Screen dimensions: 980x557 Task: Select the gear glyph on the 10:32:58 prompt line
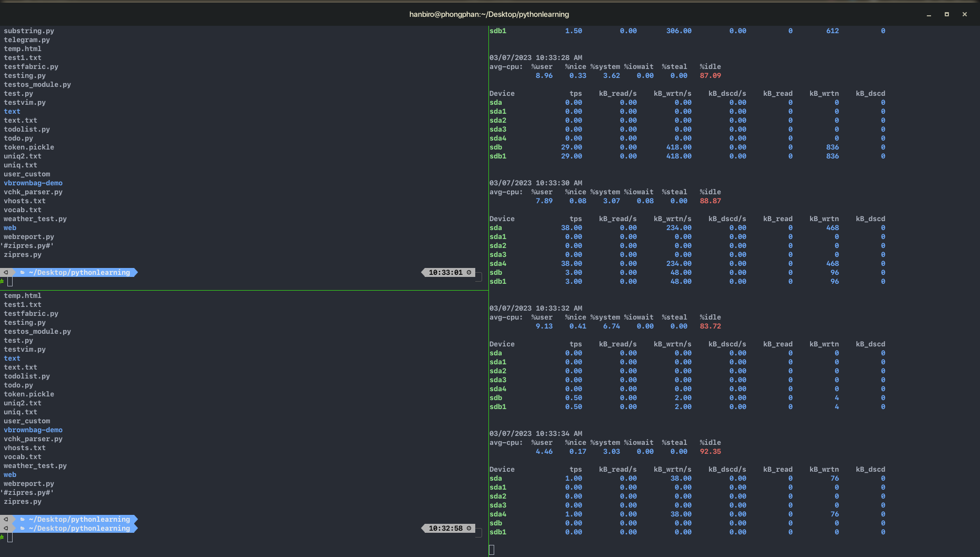[6, 528]
